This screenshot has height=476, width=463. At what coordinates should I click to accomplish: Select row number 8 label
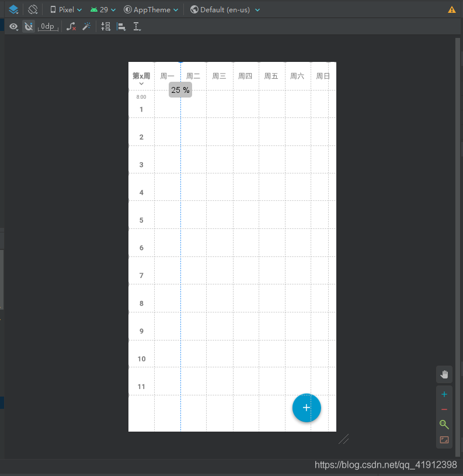(x=141, y=303)
